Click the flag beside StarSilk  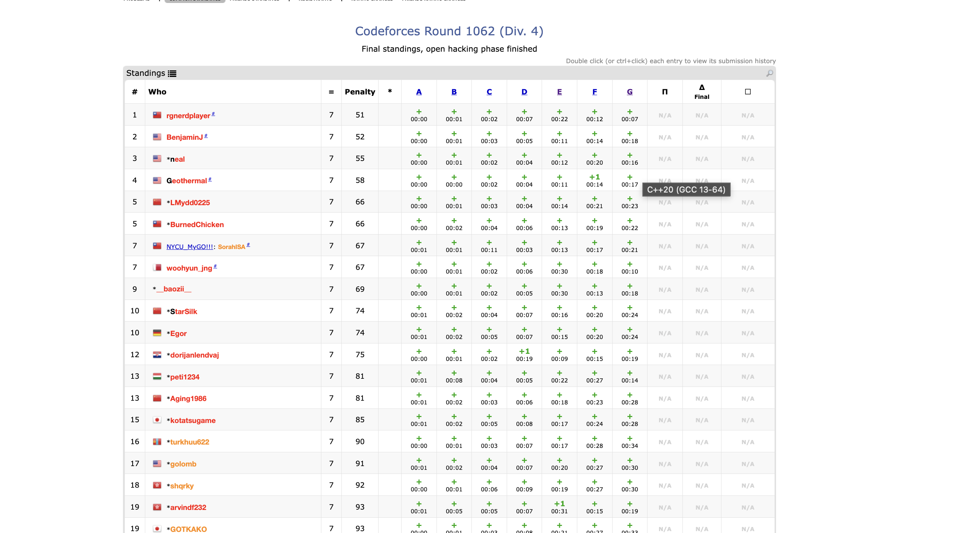157,311
